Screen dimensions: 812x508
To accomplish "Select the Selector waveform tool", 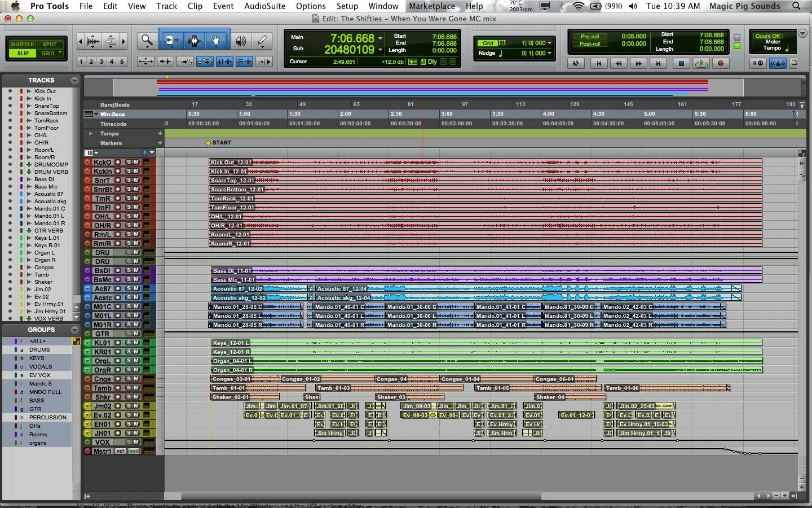I will [x=194, y=41].
